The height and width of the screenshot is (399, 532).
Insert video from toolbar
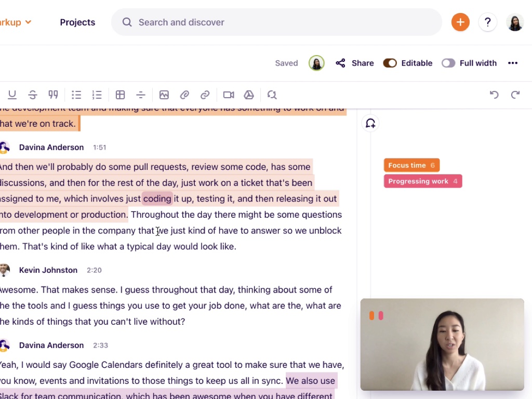(229, 95)
